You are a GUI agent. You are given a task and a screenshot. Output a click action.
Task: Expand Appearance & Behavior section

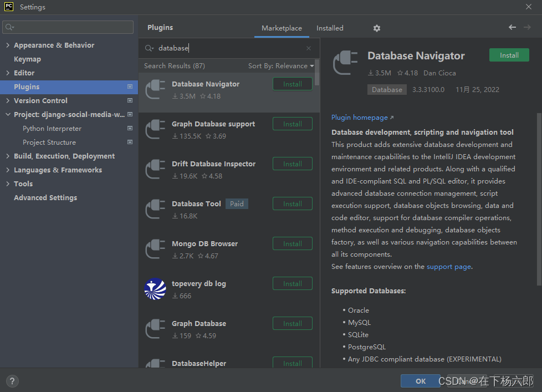pos(8,45)
